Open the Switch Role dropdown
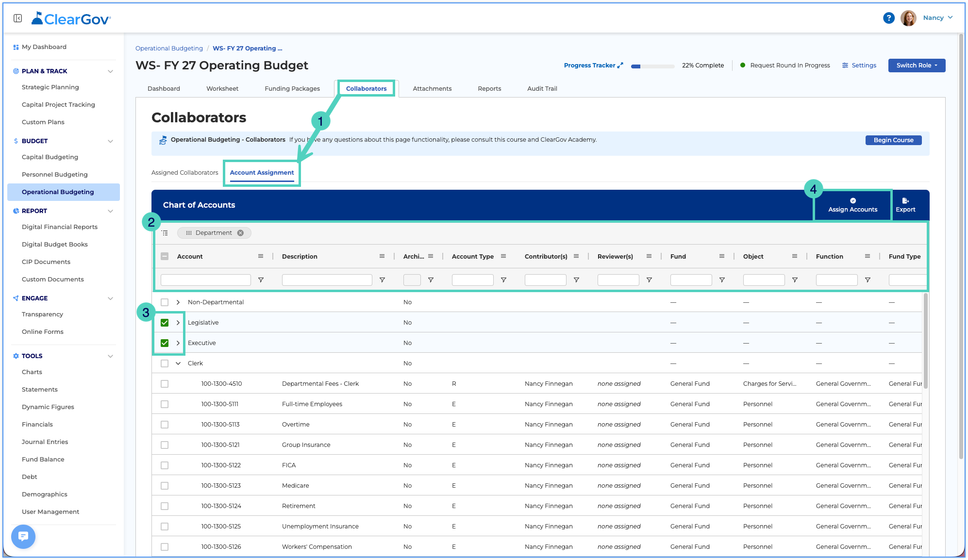The image size is (968, 560). (x=917, y=66)
